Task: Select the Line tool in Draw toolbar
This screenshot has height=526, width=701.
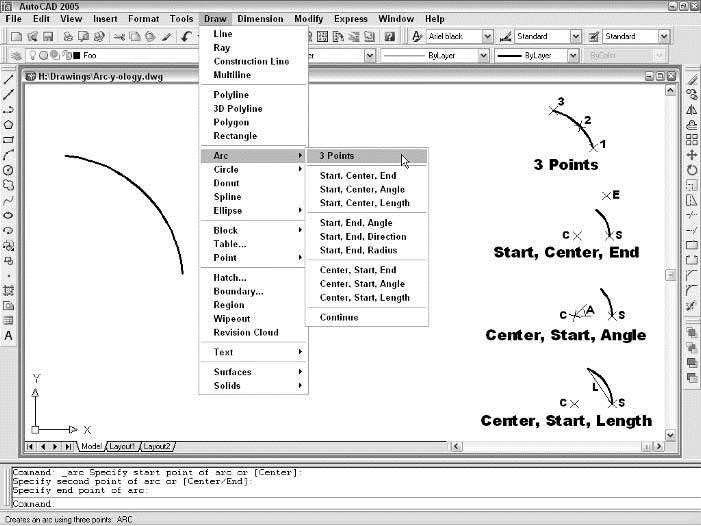Action: pyautogui.click(x=8, y=79)
